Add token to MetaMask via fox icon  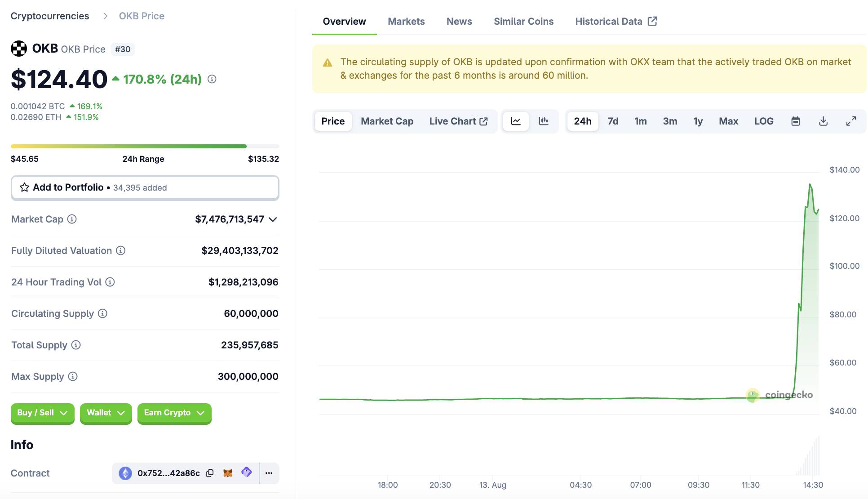(228, 473)
